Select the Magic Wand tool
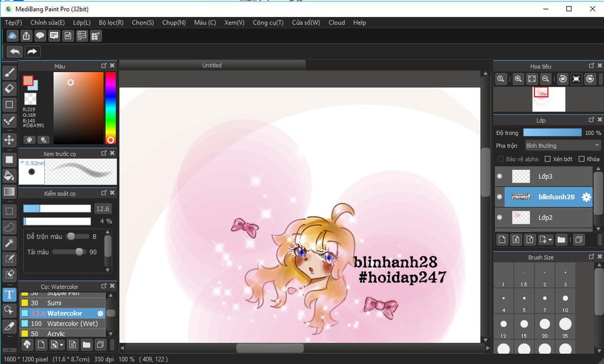 click(9, 242)
